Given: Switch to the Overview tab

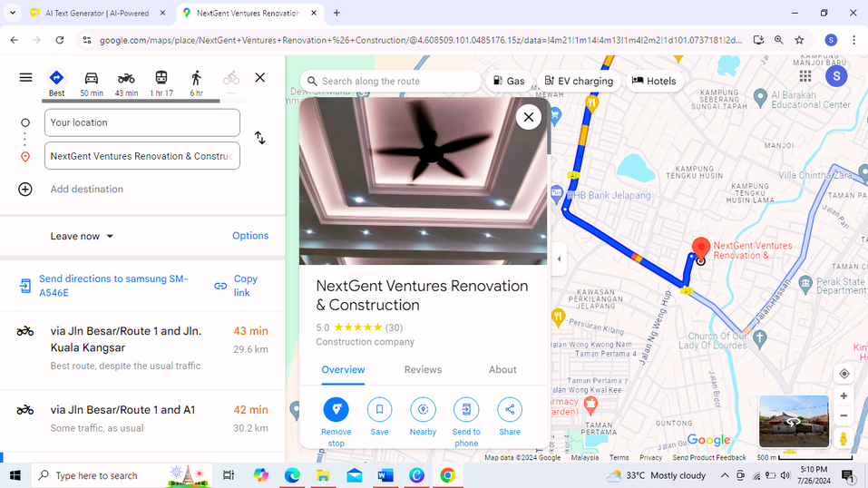Looking at the screenshot, I should pos(343,370).
